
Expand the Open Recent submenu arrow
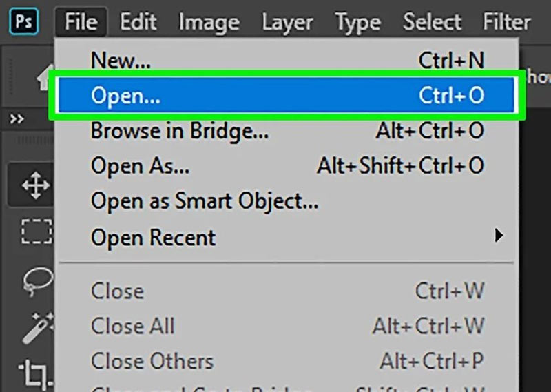point(499,236)
